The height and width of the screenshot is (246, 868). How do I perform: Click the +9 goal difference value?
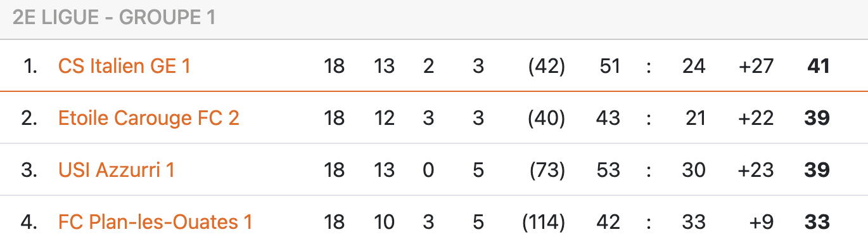click(x=761, y=222)
